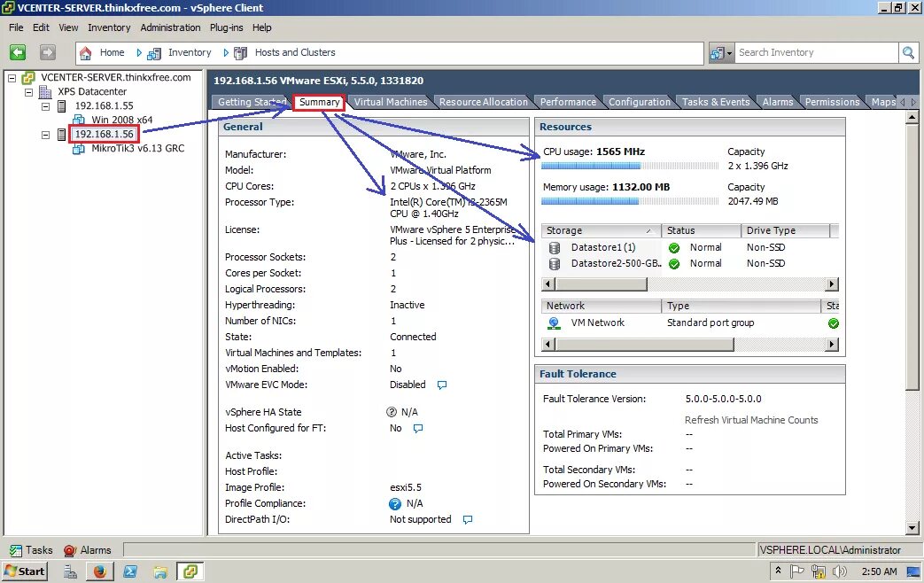This screenshot has width=924, height=583.
Task: Click the info bubble beside EVC Mode Disabled
Action: (x=442, y=385)
